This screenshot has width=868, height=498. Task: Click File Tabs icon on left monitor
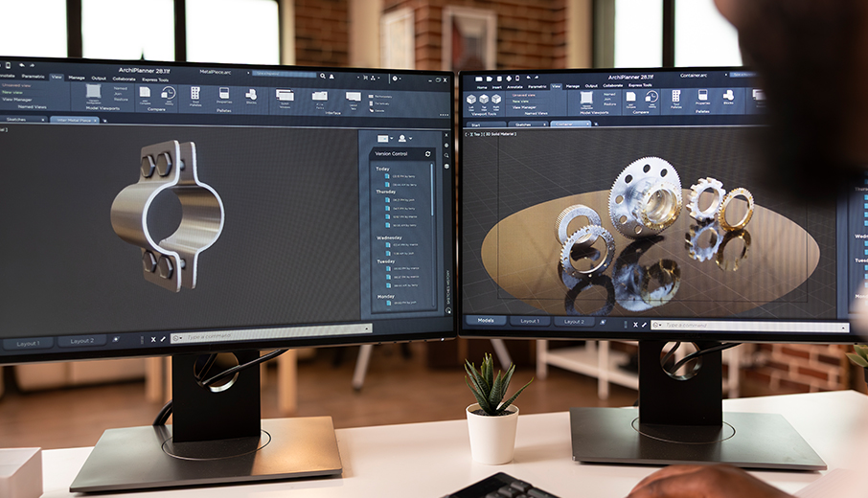(320, 98)
